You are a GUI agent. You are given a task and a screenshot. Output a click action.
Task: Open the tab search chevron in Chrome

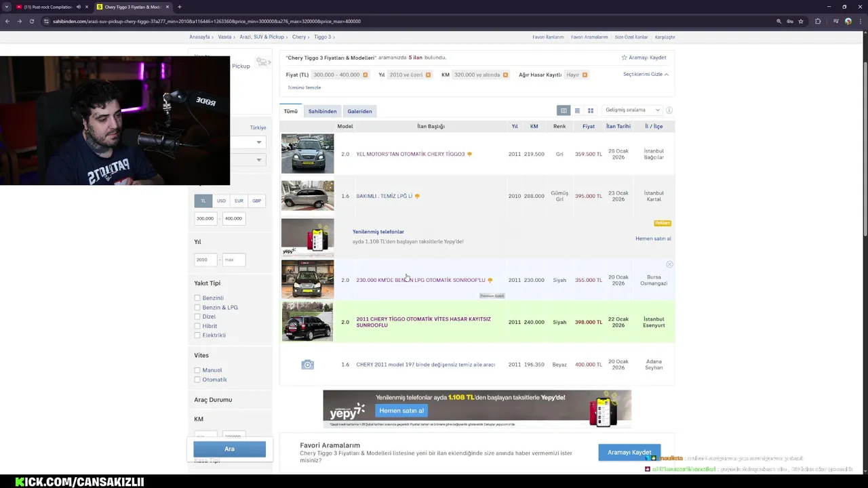pyautogui.click(x=7, y=7)
